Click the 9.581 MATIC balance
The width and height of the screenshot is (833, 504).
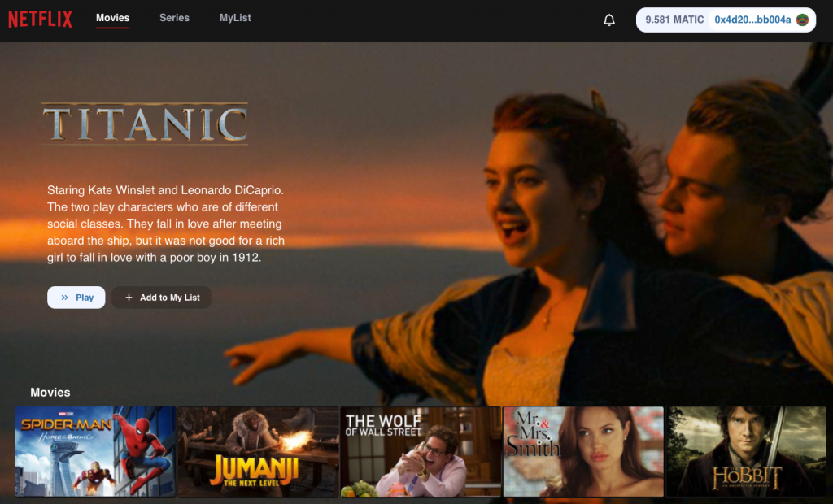pos(674,20)
